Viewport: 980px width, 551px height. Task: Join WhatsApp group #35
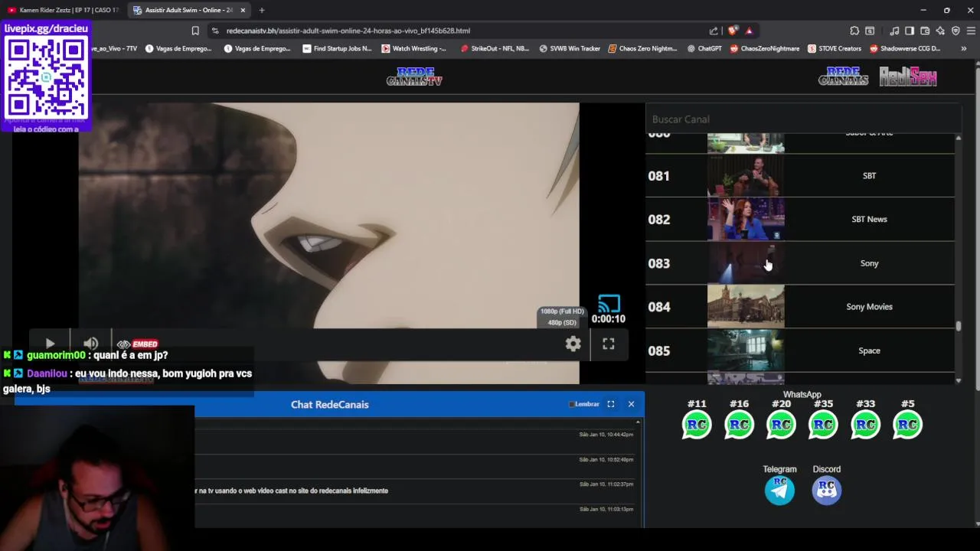823,425
